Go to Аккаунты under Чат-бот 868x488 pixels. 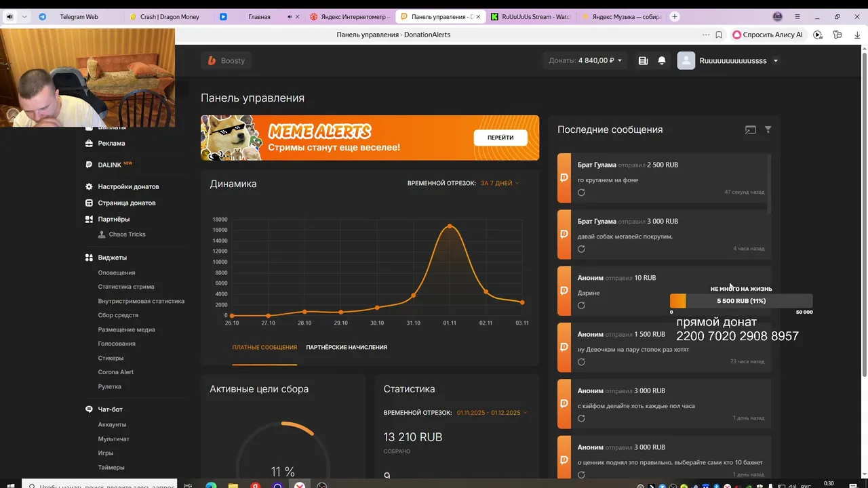click(112, 424)
